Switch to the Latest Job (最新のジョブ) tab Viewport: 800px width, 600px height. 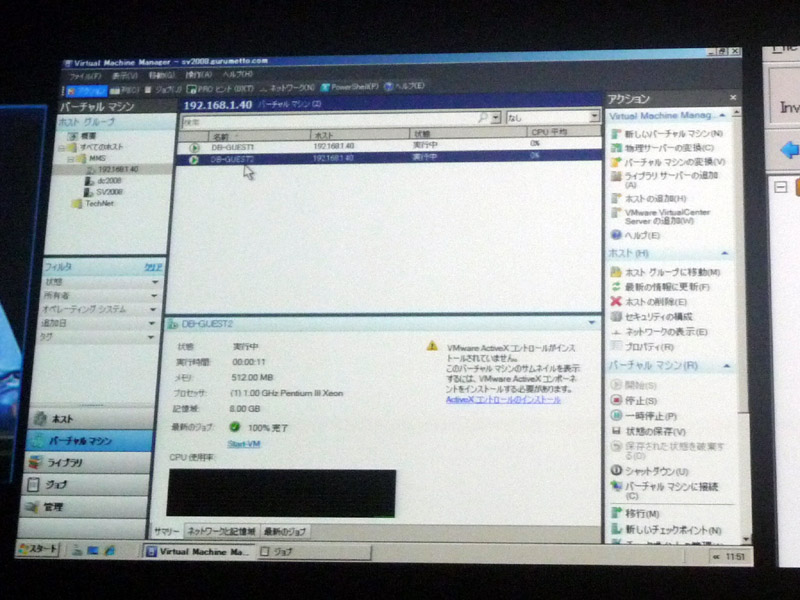point(285,532)
